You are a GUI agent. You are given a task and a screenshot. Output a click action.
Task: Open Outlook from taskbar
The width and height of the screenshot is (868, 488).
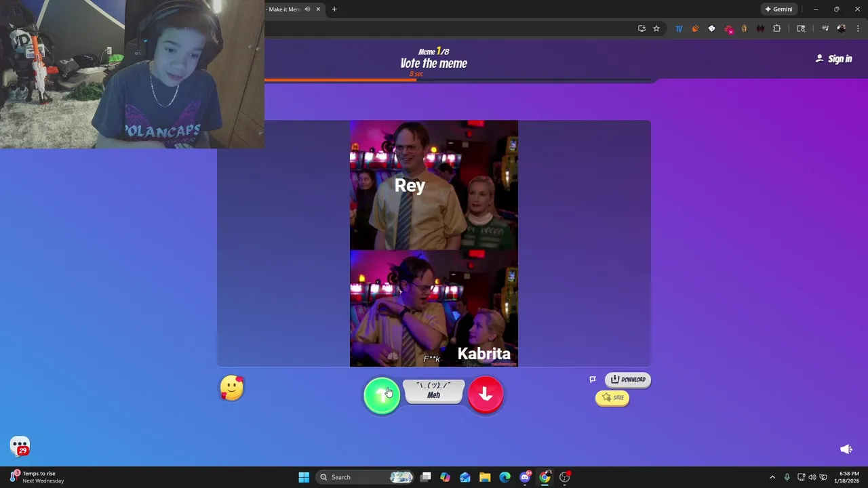click(465, 477)
